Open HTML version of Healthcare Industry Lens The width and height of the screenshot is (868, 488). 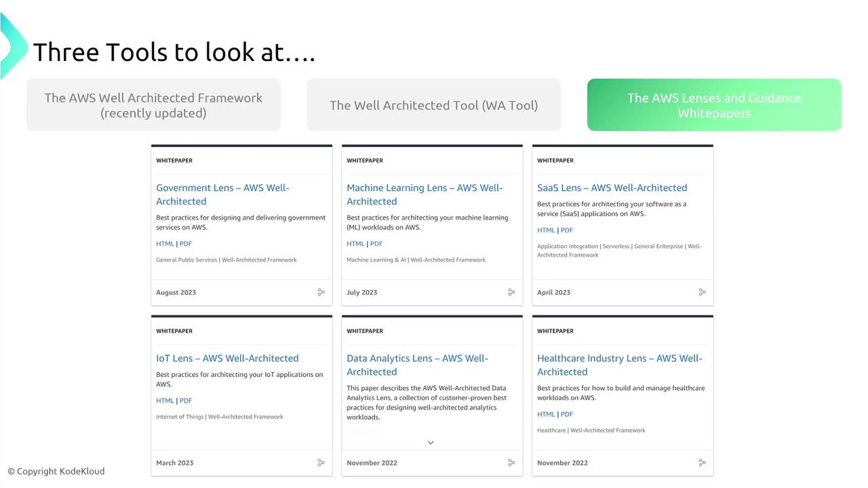(x=546, y=414)
